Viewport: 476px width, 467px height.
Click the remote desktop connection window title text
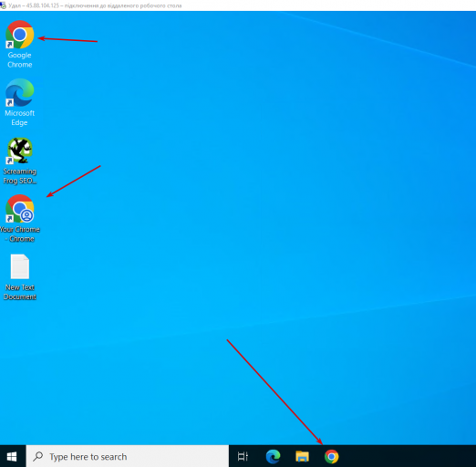[x=95, y=5]
